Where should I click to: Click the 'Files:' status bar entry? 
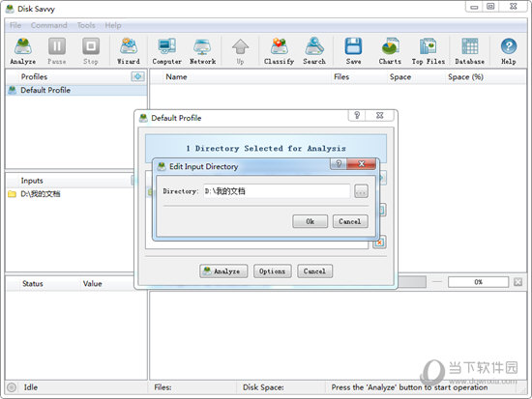163,387
